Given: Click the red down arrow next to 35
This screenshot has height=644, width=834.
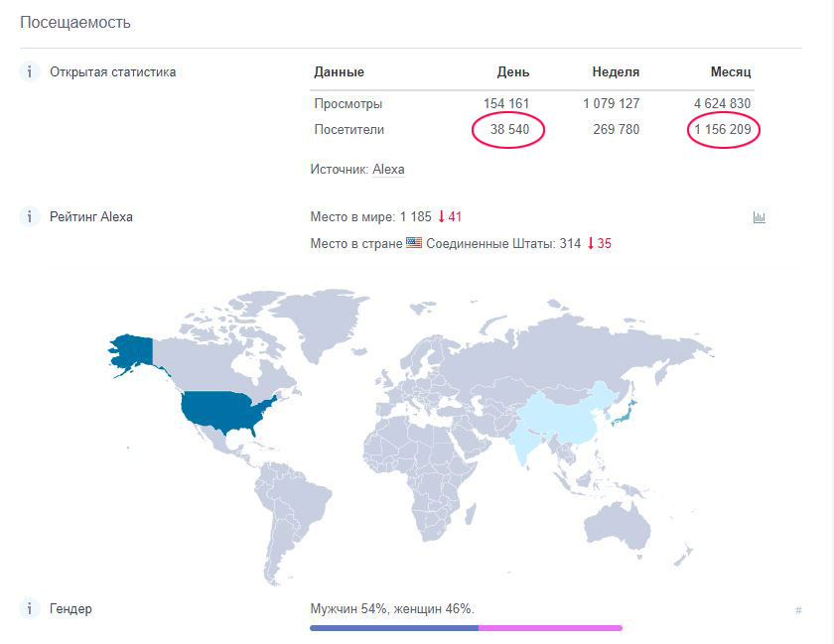Looking at the screenshot, I should pyautogui.click(x=591, y=243).
